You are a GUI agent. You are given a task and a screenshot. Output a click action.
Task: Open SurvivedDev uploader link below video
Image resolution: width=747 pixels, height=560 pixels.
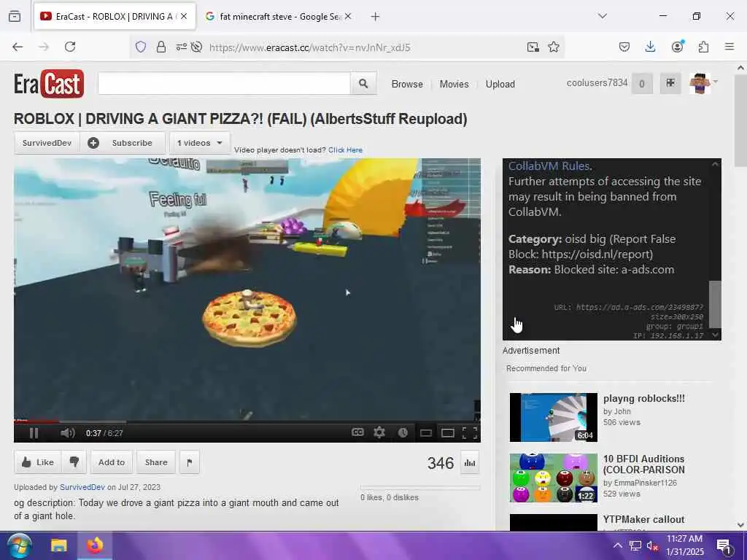[x=82, y=487]
